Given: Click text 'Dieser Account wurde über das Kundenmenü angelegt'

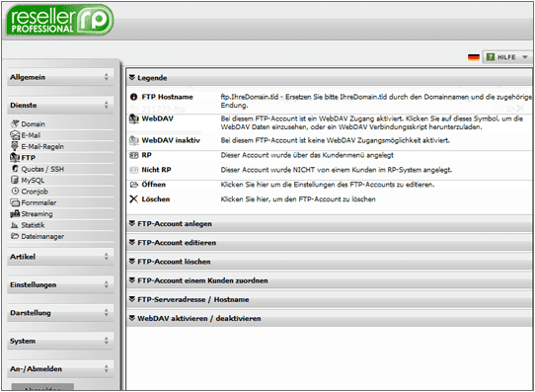Looking at the screenshot, I should click(307, 155).
